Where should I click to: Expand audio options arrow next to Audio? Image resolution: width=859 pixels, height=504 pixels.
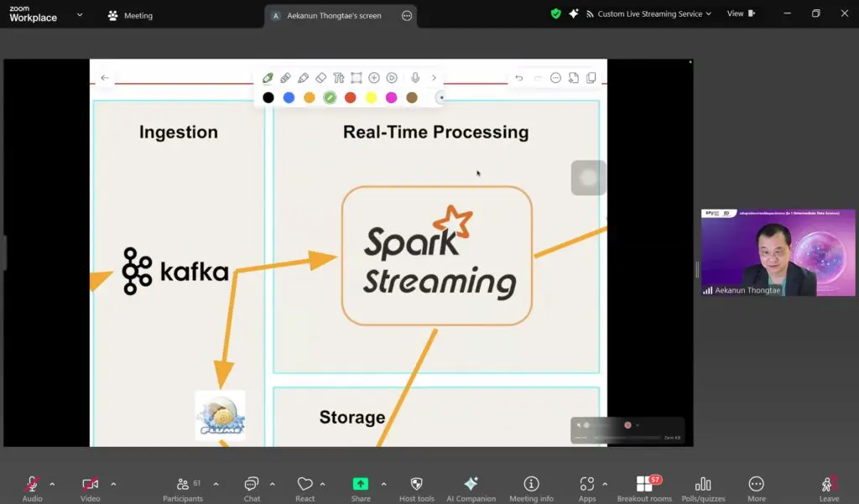(52, 484)
